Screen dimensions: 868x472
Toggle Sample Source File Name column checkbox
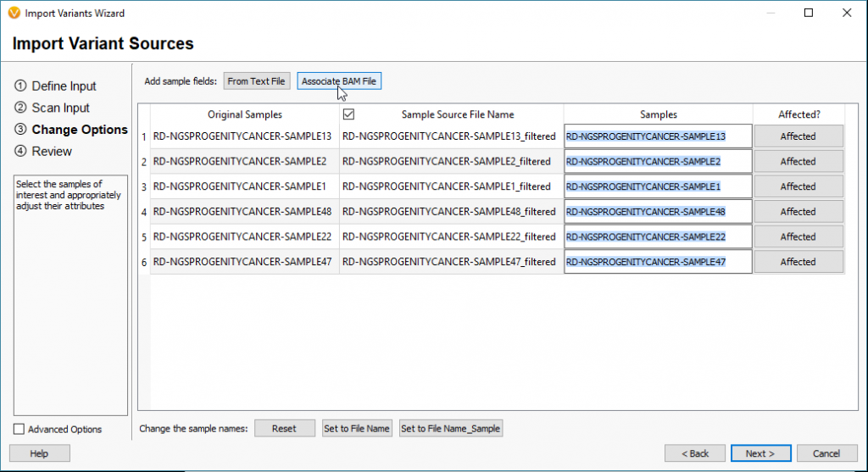tap(348, 114)
